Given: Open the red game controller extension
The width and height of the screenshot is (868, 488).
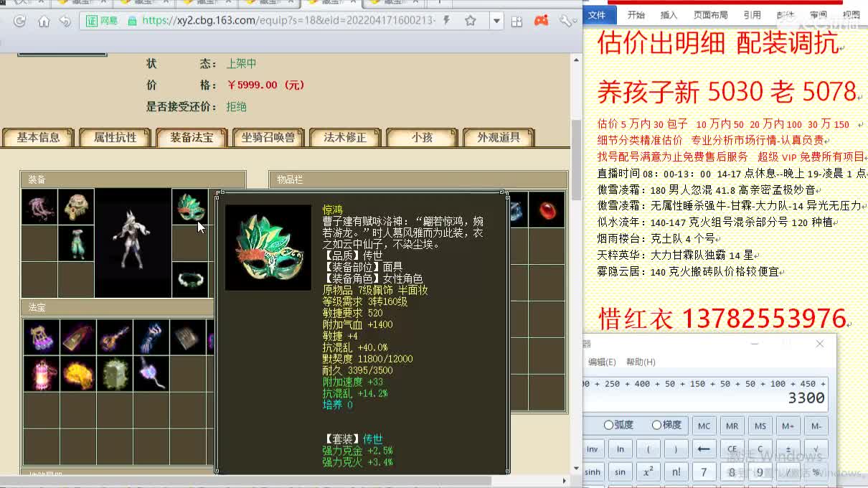Looking at the screenshot, I should [x=541, y=21].
